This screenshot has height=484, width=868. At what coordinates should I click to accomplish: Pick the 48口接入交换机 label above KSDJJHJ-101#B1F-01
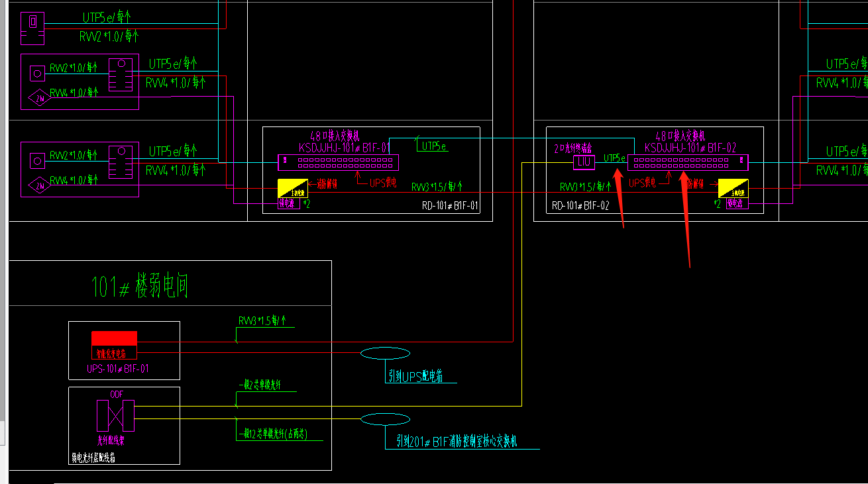[x=334, y=135]
